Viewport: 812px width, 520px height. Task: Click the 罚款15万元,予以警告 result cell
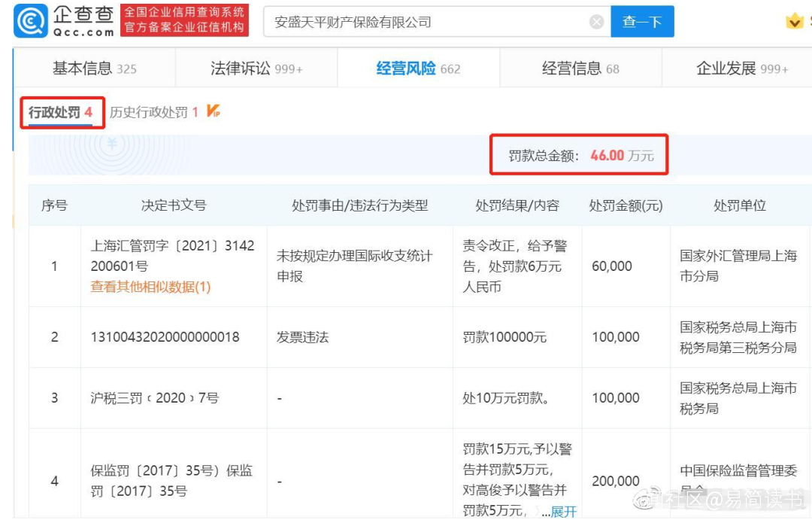point(517,479)
